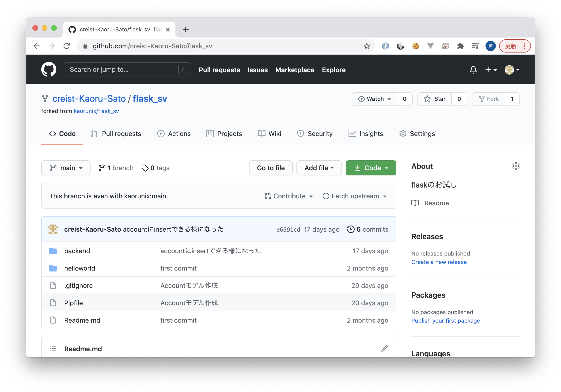Open the notifications bell
The width and height of the screenshot is (561, 392).
(x=473, y=70)
